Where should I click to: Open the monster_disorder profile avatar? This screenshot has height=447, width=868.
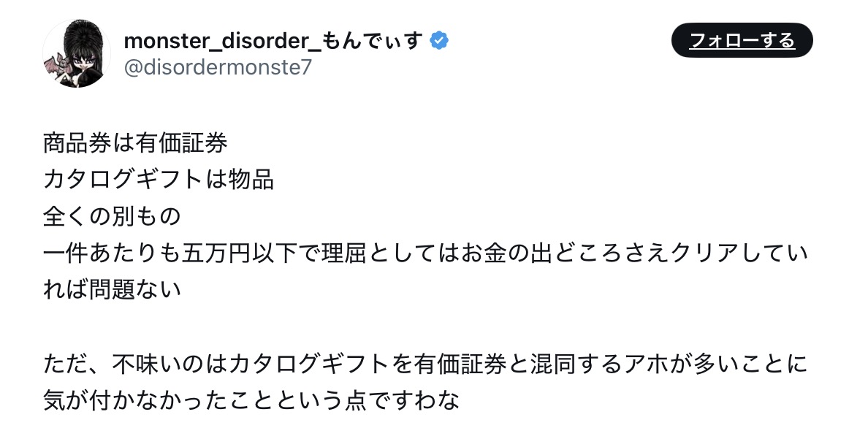(76, 53)
